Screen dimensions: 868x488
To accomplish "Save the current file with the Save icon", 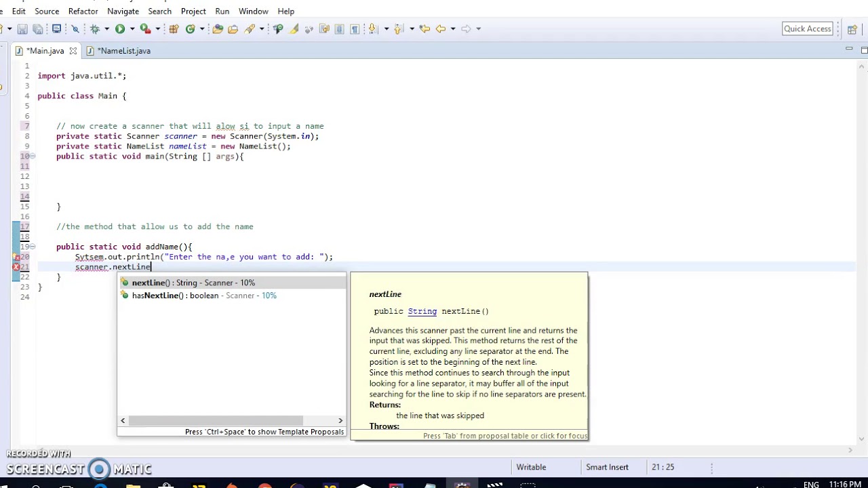I will point(23,28).
